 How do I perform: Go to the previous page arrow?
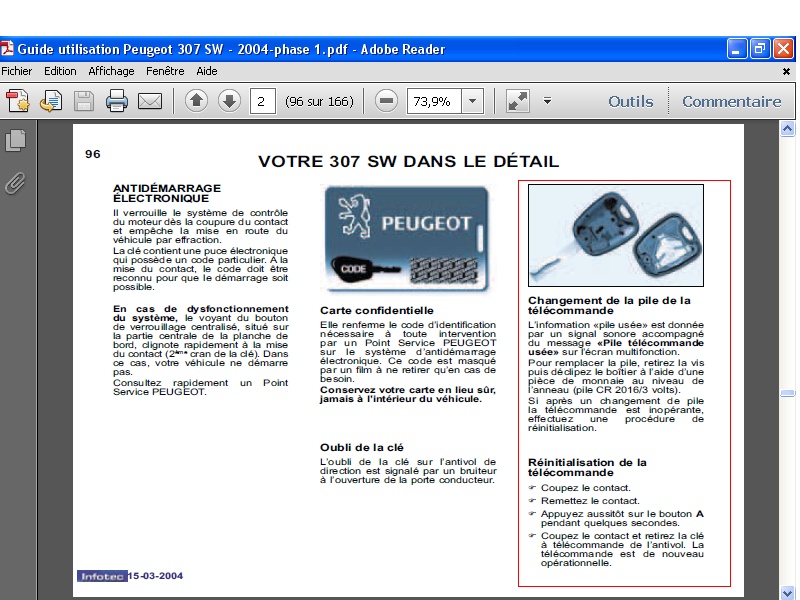[196, 101]
